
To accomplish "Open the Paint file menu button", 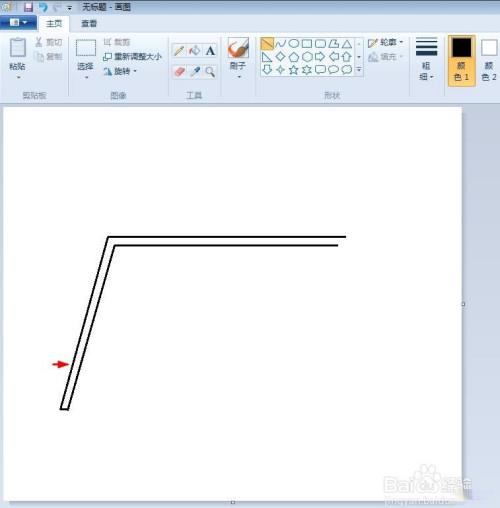I will point(18,23).
